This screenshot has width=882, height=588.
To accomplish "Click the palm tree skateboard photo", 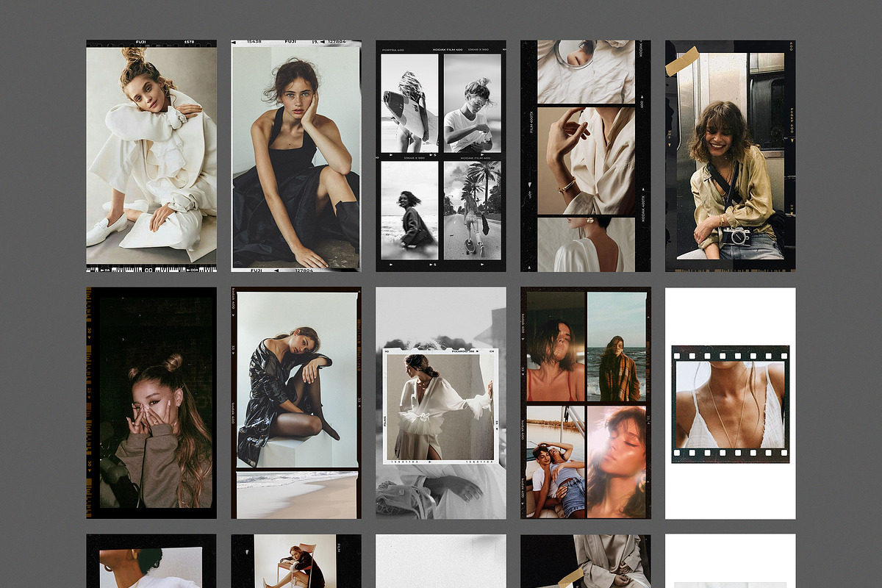I will 473,210.
